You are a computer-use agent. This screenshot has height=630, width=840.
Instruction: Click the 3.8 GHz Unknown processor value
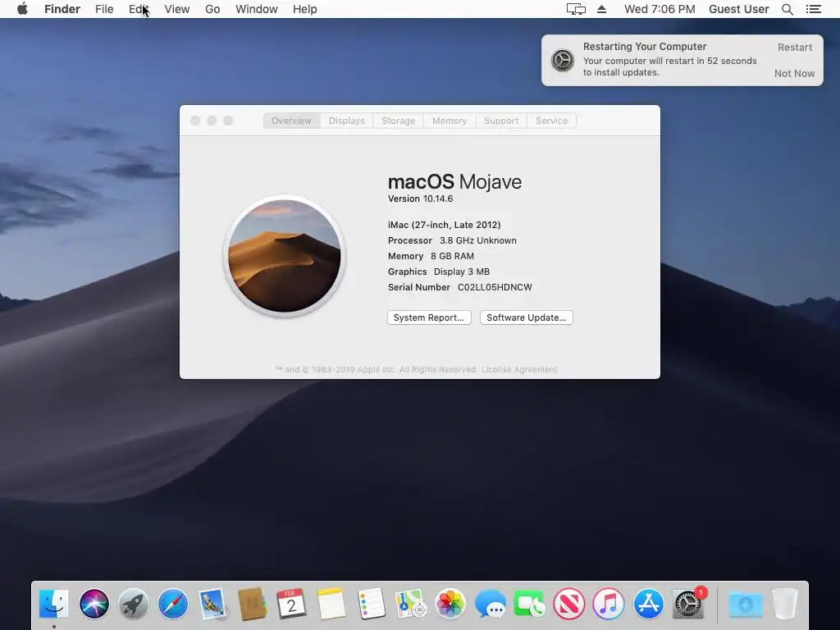click(x=478, y=240)
